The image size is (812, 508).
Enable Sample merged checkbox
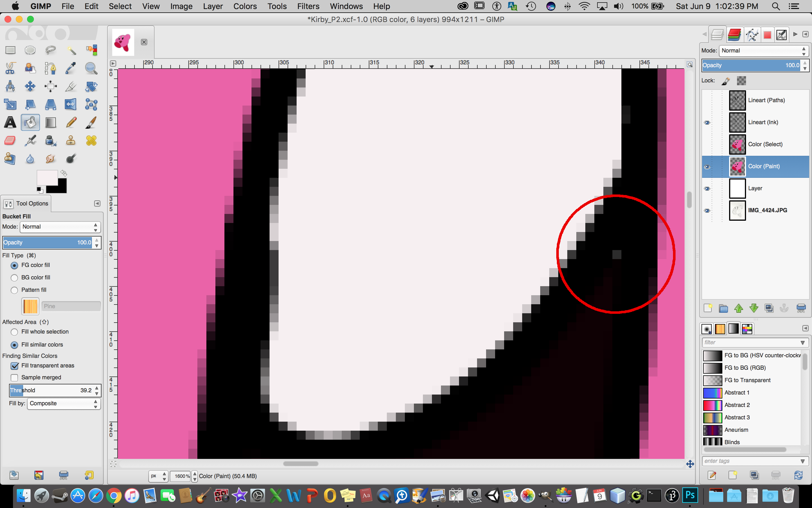(x=14, y=378)
